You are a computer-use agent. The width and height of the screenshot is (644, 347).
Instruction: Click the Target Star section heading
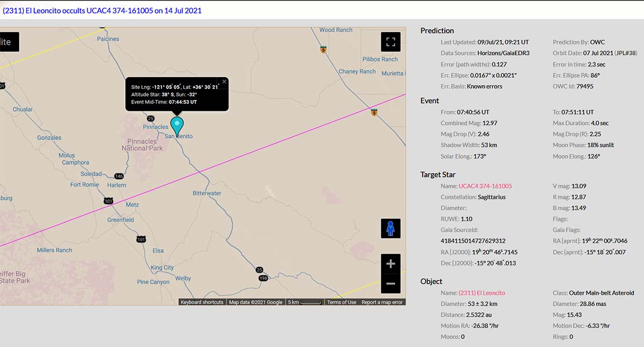coord(438,174)
